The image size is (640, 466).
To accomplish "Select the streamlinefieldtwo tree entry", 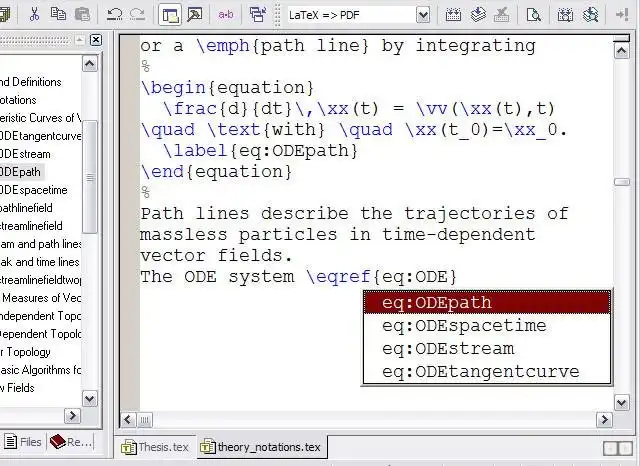I will (x=40, y=280).
